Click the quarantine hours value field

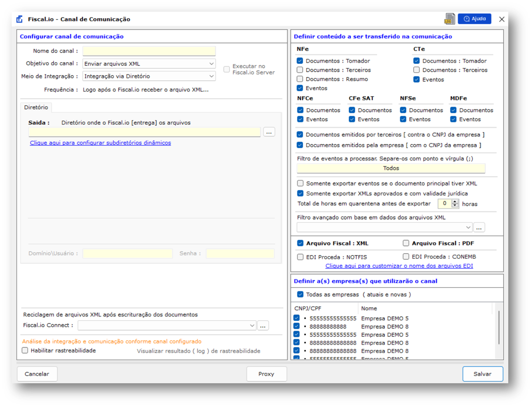445,203
